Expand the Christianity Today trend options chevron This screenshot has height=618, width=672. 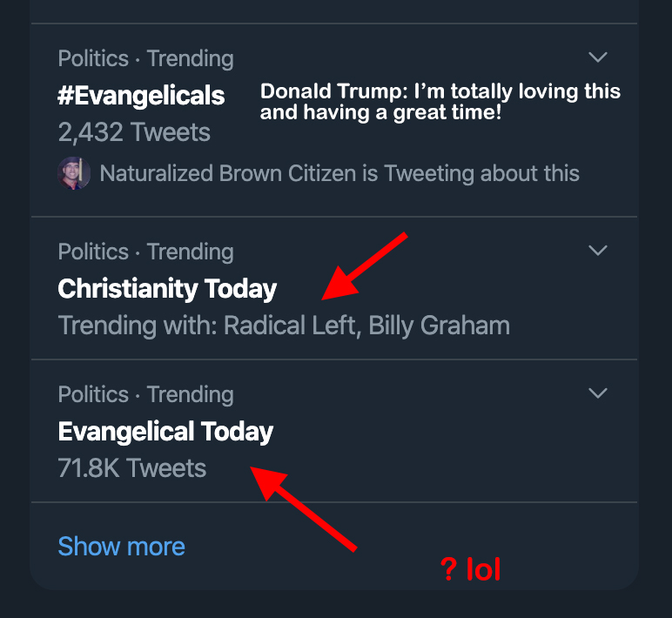coord(597,252)
